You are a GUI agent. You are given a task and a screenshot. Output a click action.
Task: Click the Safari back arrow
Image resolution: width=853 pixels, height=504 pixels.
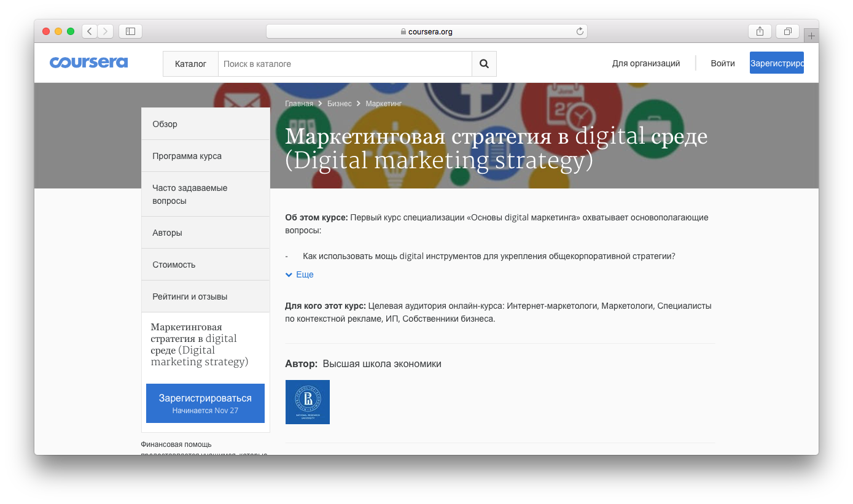tap(90, 31)
